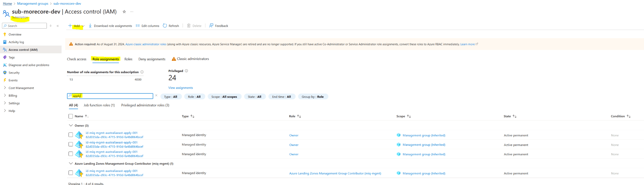Viewport: 644px width, 185px height.
Task: Sort by Type column arrows
Action: pyautogui.click(x=192, y=116)
